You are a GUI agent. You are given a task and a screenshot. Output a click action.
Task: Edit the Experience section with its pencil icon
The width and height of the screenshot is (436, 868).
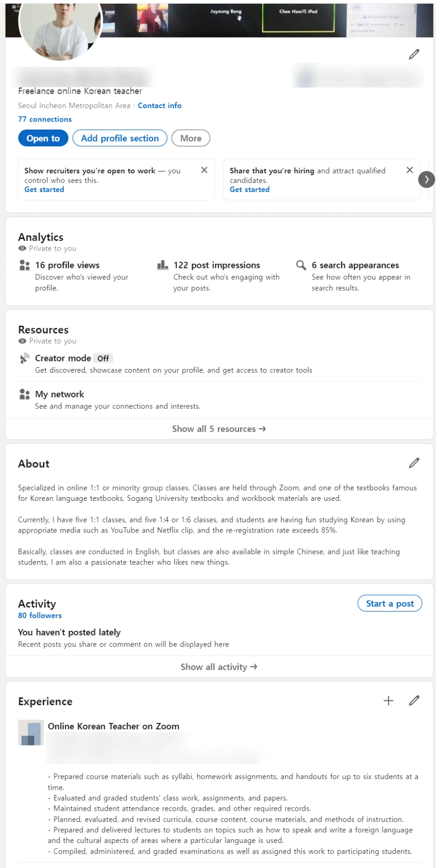414,700
